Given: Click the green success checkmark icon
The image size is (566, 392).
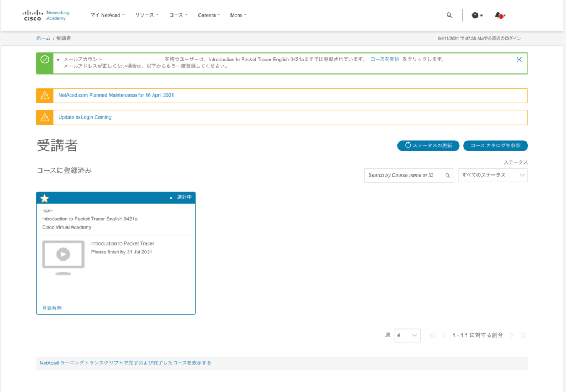Looking at the screenshot, I should click(x=45, y=60).
